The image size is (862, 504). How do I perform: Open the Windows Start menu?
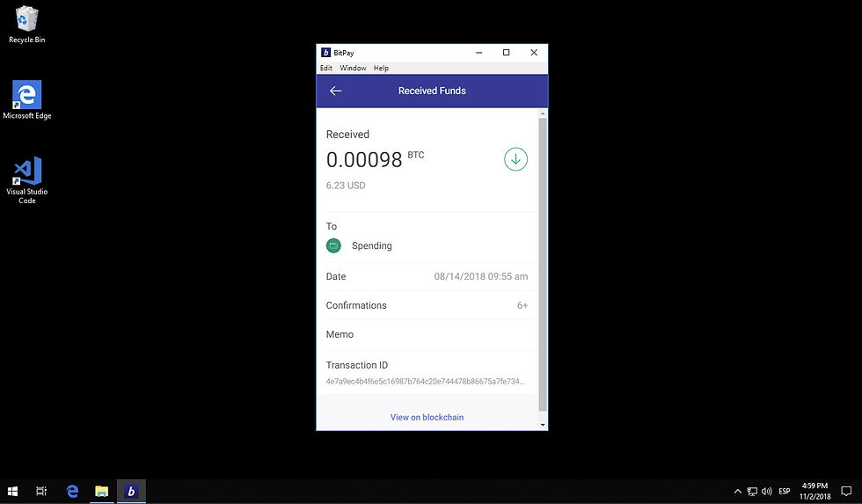[x=12, y=491]
